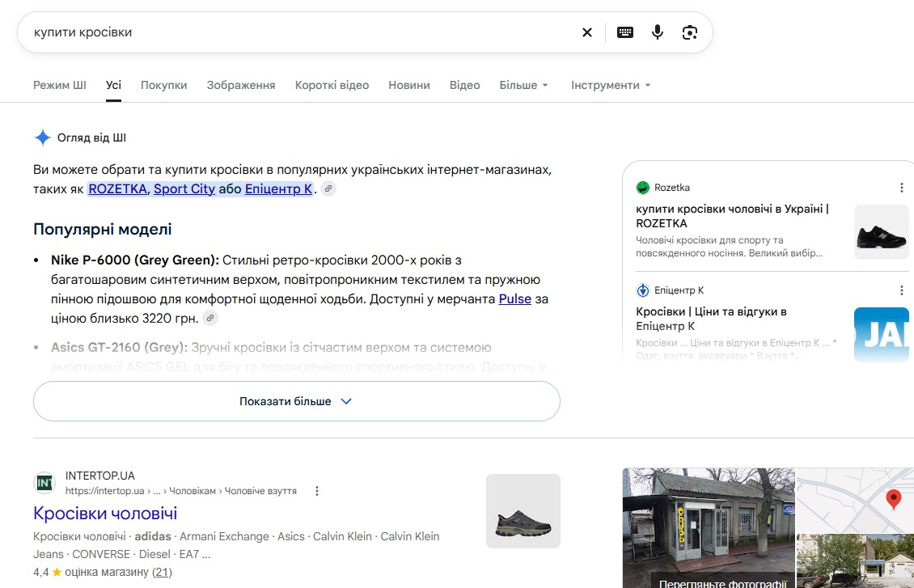The height and width of the screenshot is (588, 914).
Task: Click the 4,4 star оцінка магазину rating
Action: [x=91, y=573]
